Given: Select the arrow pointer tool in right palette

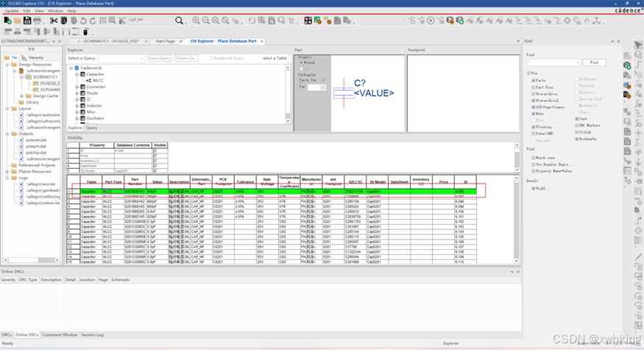Looking at the screenshot, I should tap(638, 45).
